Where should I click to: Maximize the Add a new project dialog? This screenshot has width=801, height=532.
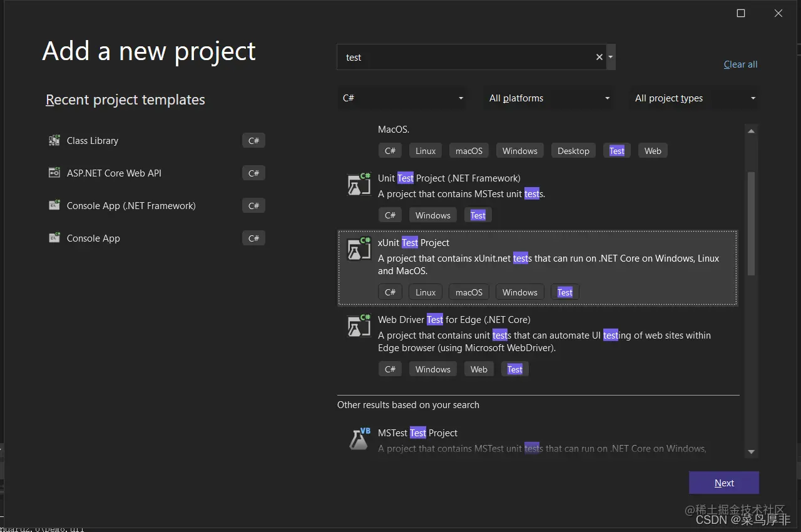pyautogui.click(x=741, y=13)
